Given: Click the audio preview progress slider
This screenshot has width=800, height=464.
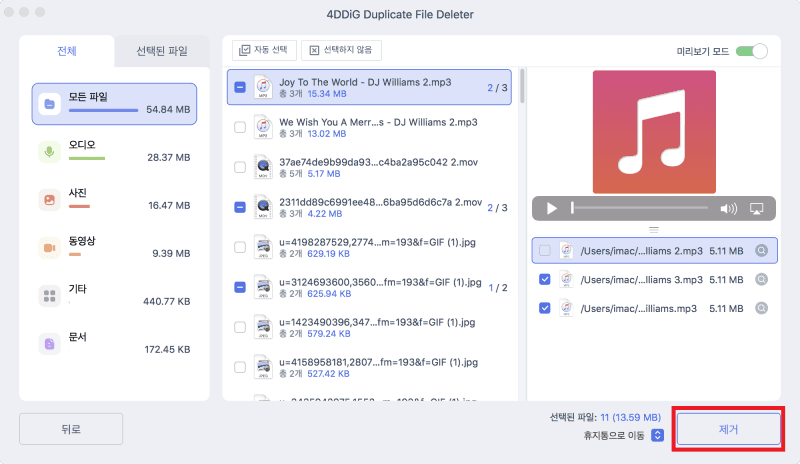Looking at the screenshot, I should 640,208.
